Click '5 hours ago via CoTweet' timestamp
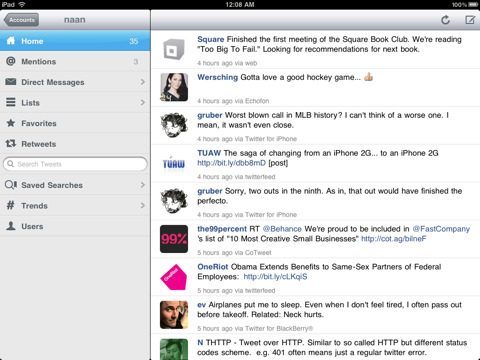Screen dimensions: 480x360 [234, 253]
